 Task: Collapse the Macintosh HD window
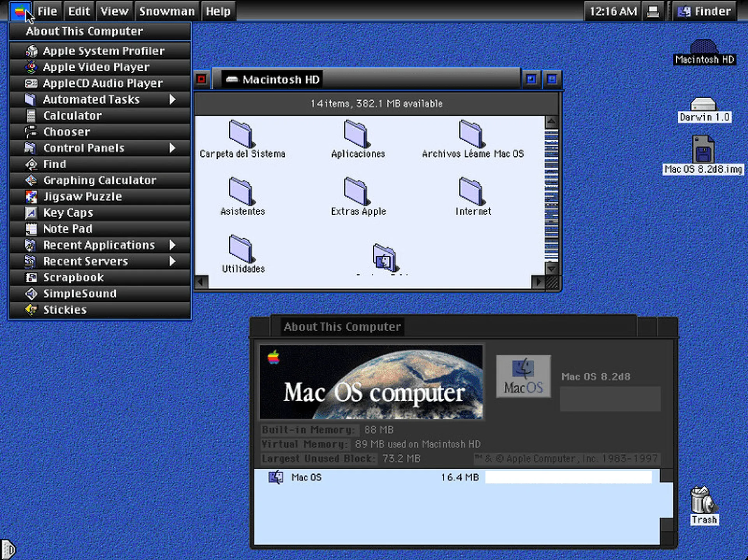pos(552,79)
